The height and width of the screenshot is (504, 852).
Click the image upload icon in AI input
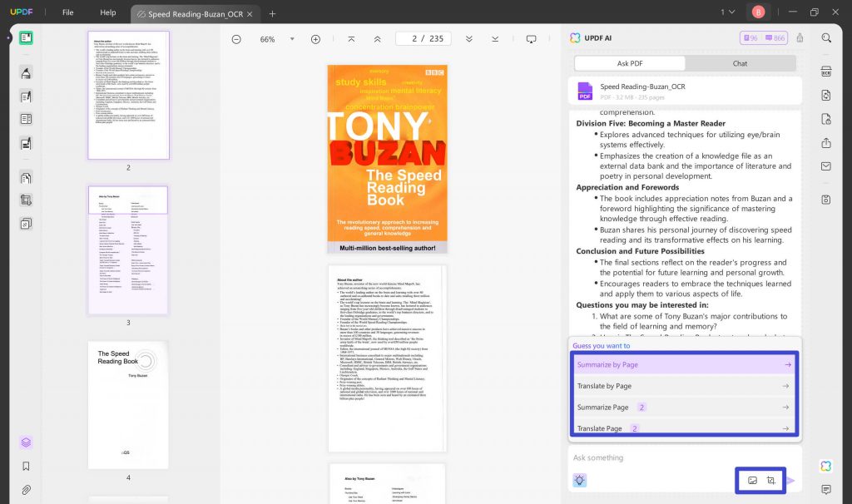[x=753, y=481]
